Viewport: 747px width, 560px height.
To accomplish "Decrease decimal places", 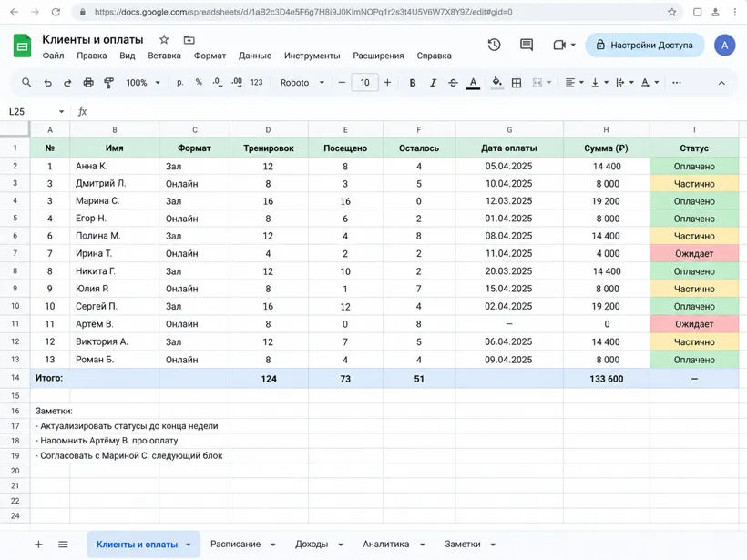I will (217, 82).
